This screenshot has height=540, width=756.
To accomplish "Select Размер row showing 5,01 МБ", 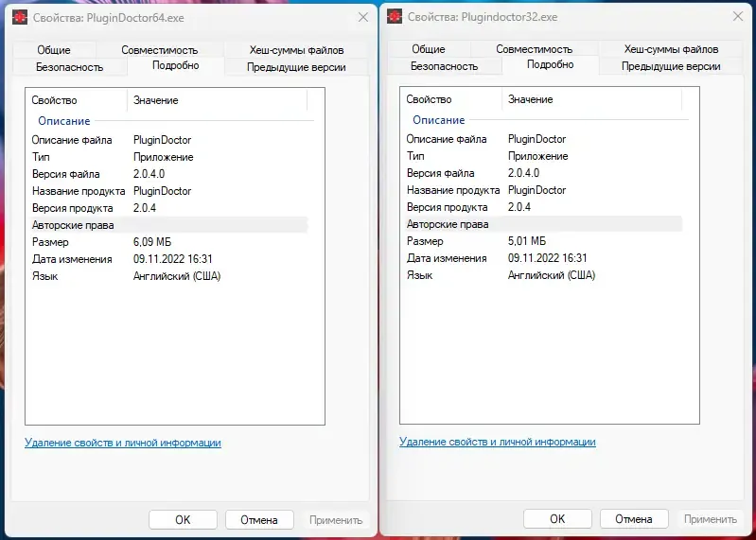I will click(541, 241).
